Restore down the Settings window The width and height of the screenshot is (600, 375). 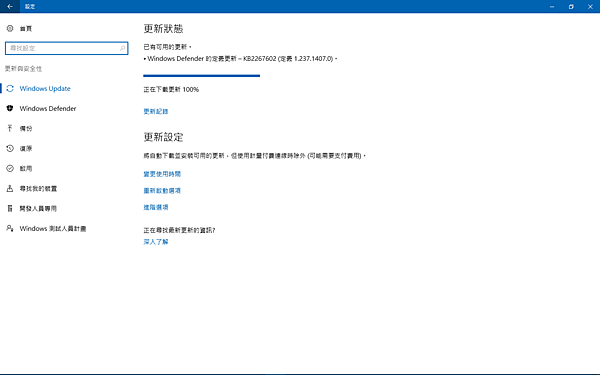[x=571, y=7]
